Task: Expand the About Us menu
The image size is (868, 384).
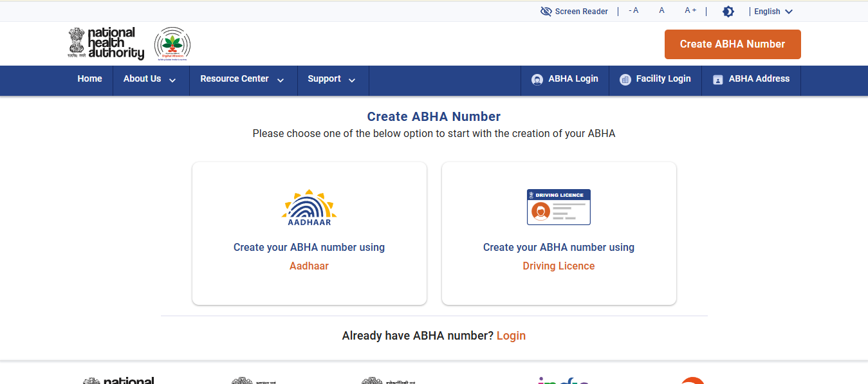Action: [149, 78]
